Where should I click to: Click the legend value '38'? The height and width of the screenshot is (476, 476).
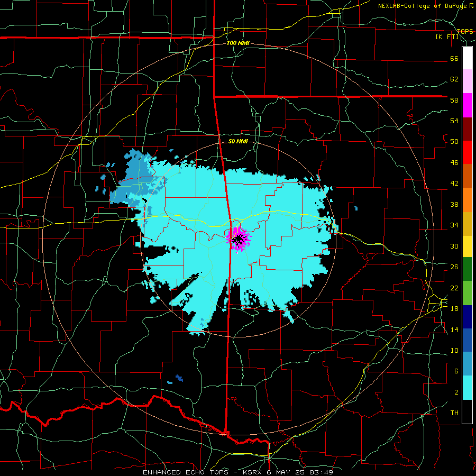[x=454, y=205]
